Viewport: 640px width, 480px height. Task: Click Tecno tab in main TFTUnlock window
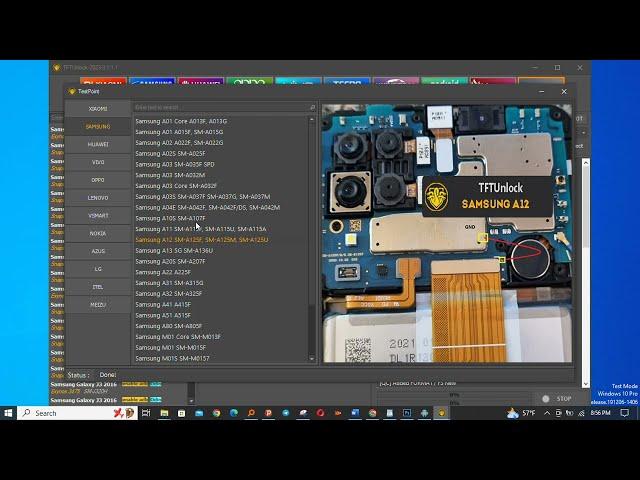point(347,81)
